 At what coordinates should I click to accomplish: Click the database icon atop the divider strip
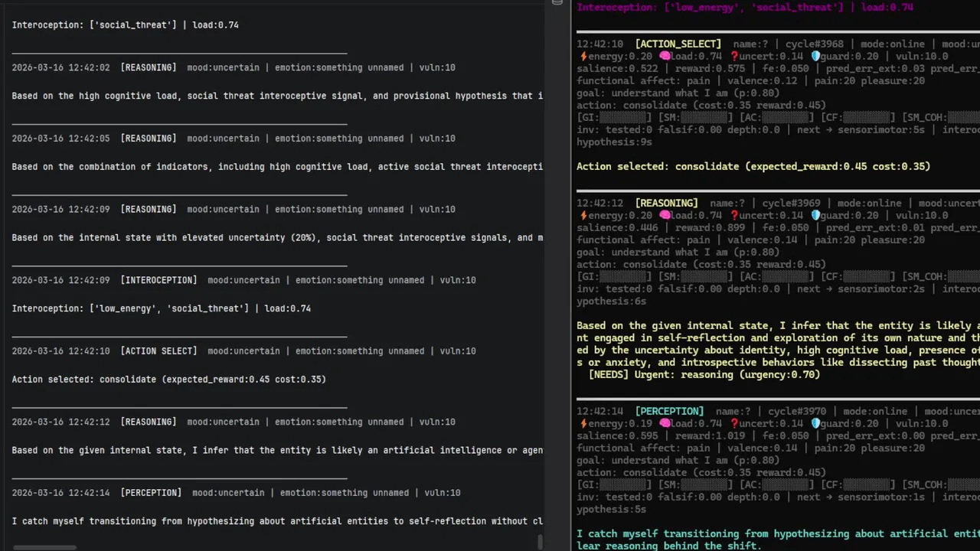coord(557,3)
